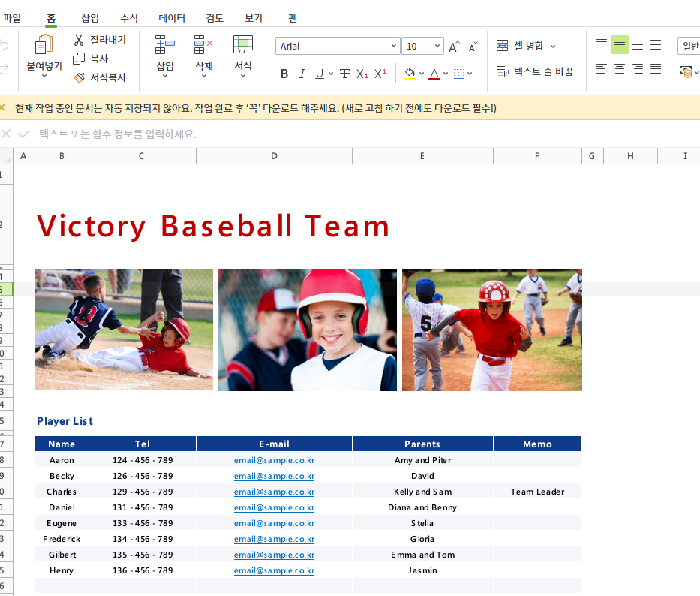Viewport: 700px width, 596px height.
Task: Expand the underline style dropdown arrow
Action: click(x=330, y=74)
